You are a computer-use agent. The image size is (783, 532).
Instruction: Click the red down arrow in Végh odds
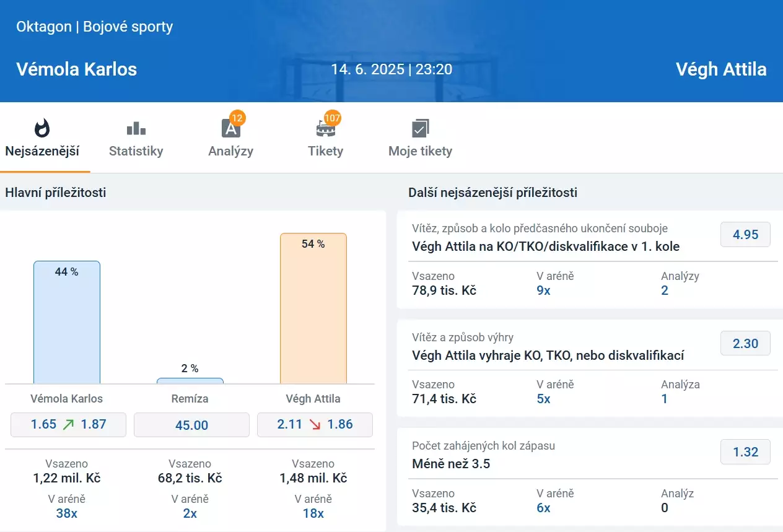coord(315,425)
